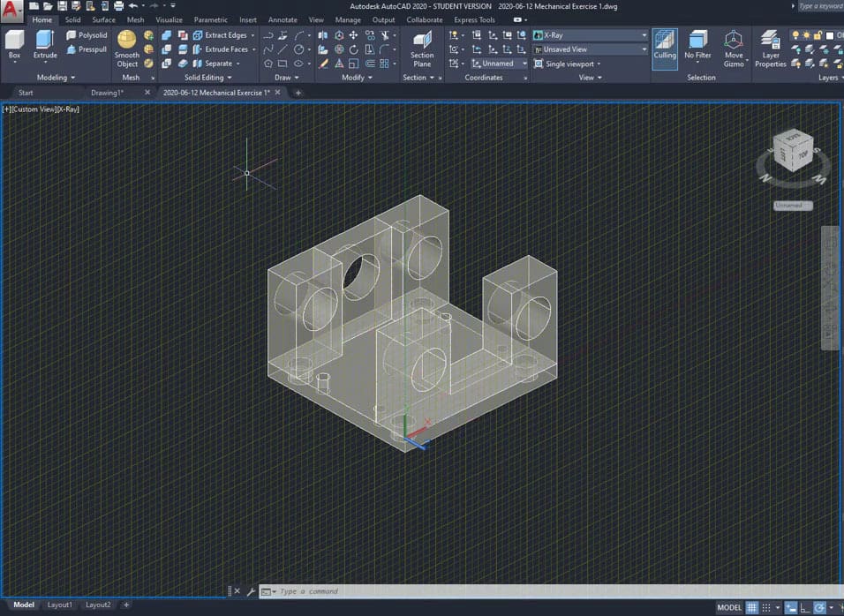Toggle snap mode in status bar
Image resolution: width=844 pixels, height=616 pixels.
[x=766, y=608]
